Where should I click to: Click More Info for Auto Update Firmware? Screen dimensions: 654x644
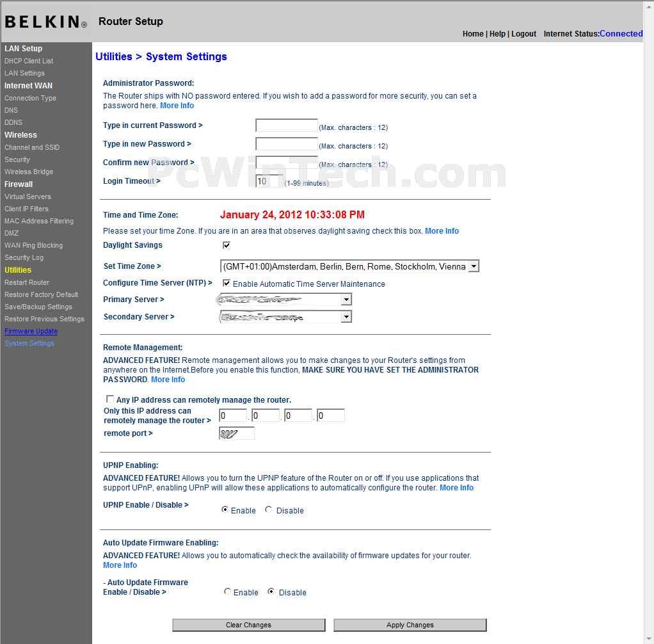pos(120,565)
